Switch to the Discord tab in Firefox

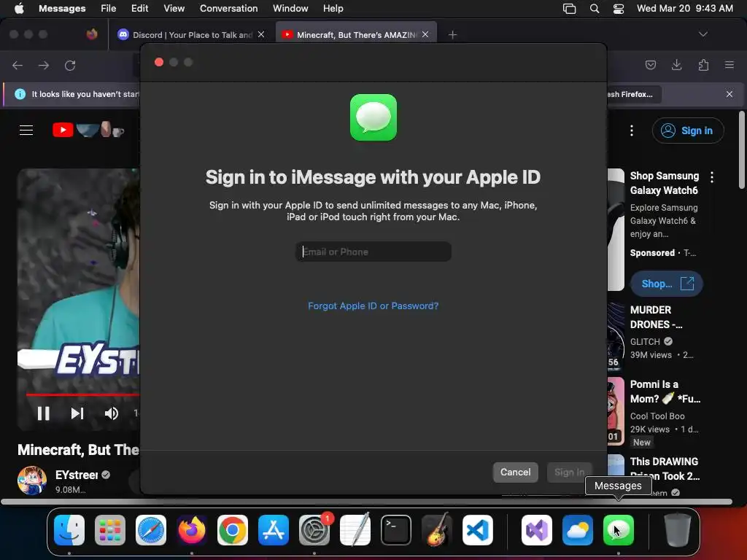tap(190, 35)
